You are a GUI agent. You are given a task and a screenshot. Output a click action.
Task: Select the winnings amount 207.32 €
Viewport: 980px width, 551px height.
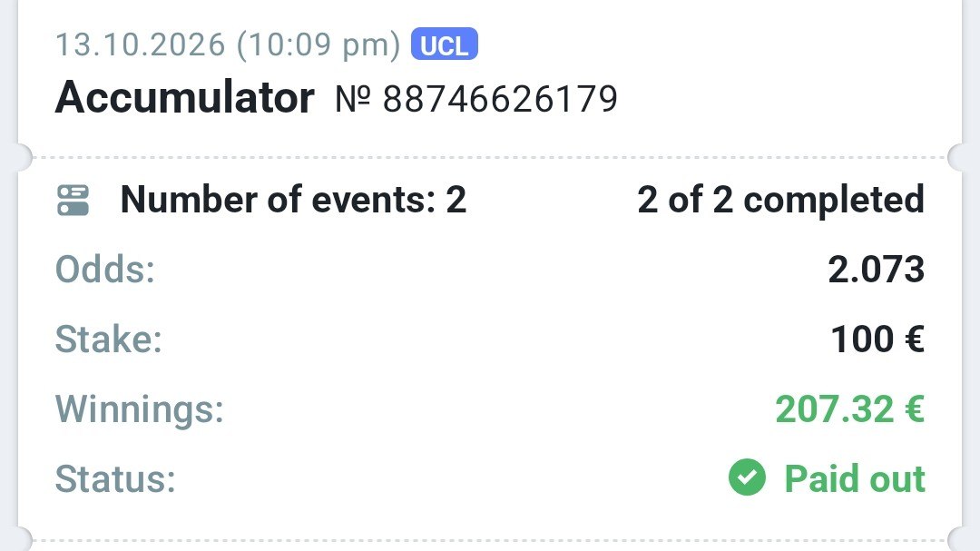point(850,409)
